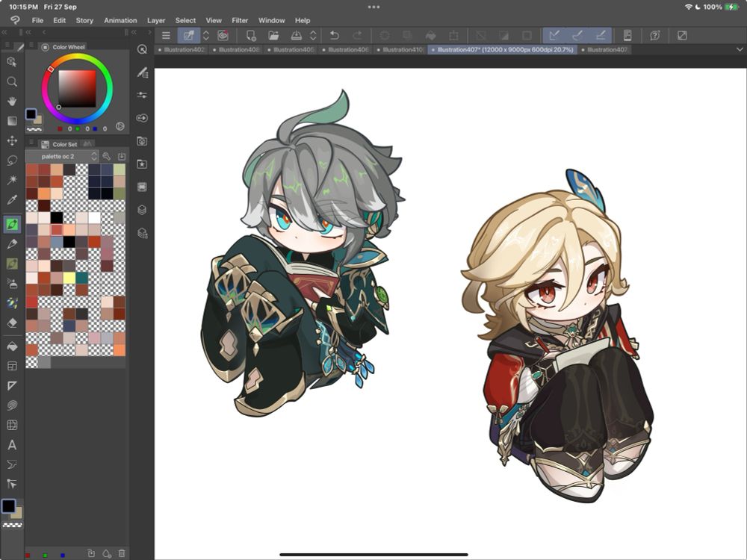Toggle Snap to Special Ruler
747x560 pixels.
(577, 35)
